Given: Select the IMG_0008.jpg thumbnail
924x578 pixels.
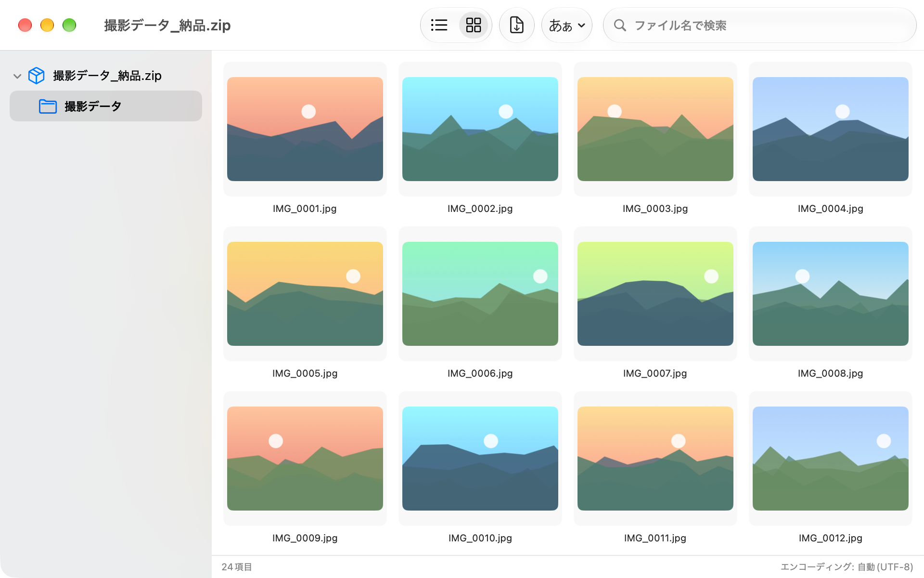Looking at the screenshot, I should (831, 294).
